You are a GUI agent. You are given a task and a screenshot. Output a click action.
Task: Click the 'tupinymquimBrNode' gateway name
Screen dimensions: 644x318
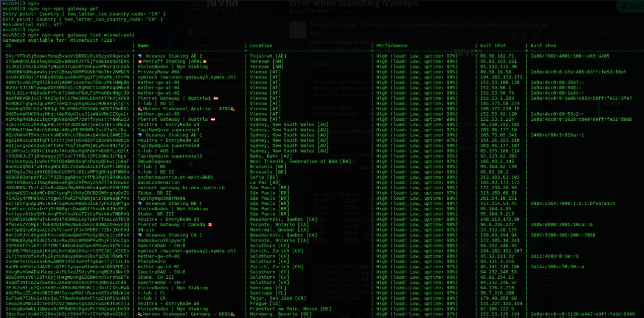(162, 198)
